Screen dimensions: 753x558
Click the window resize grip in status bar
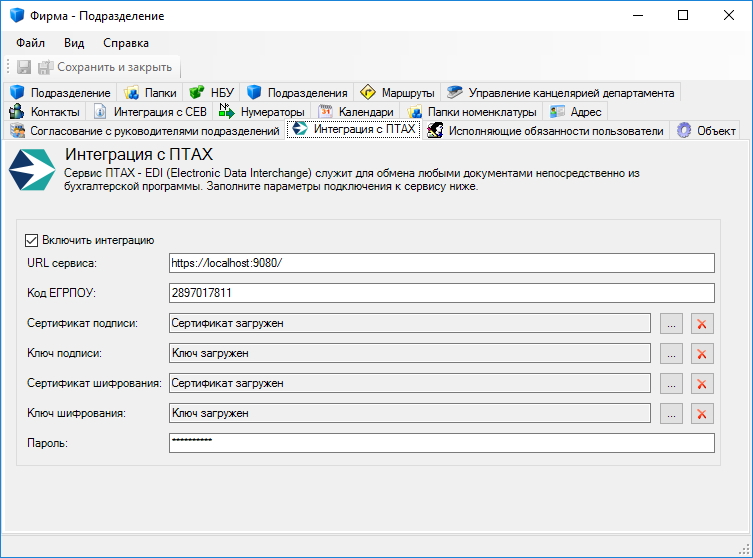coord(744,550)
